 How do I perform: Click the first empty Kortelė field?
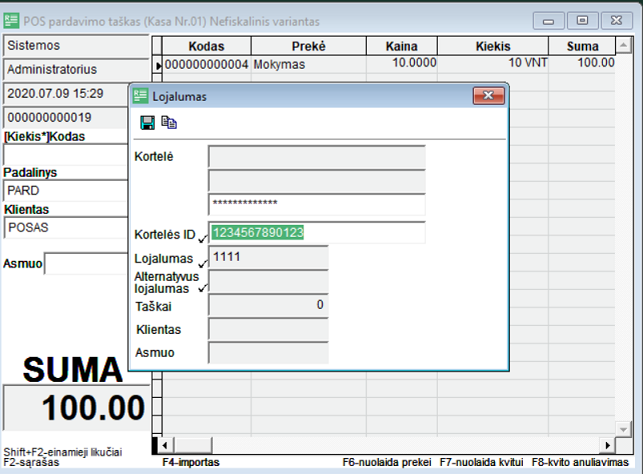pos(317,156)
